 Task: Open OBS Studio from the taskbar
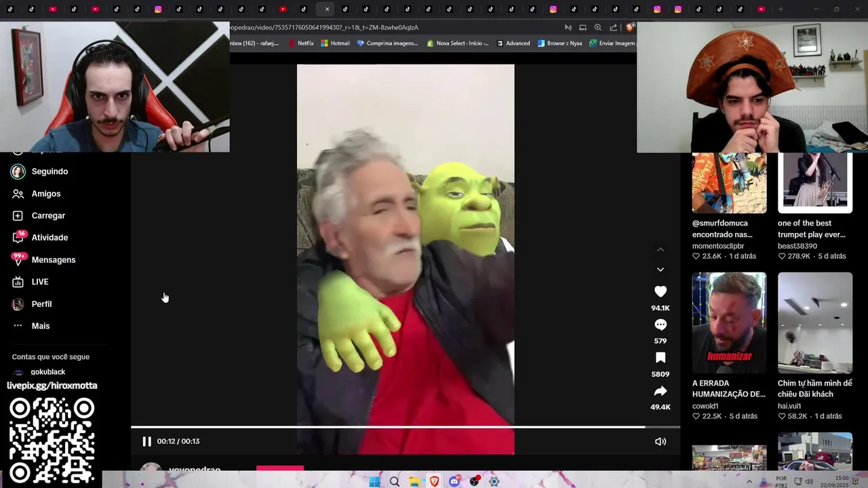click(x=474, y=482)
